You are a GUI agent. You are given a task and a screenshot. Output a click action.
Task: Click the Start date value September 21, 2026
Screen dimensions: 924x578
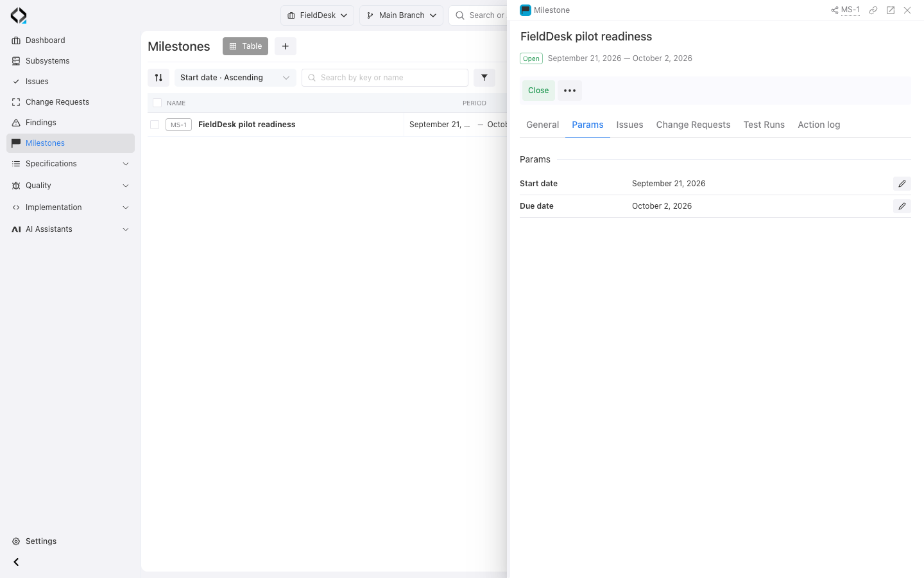point(669,184)
